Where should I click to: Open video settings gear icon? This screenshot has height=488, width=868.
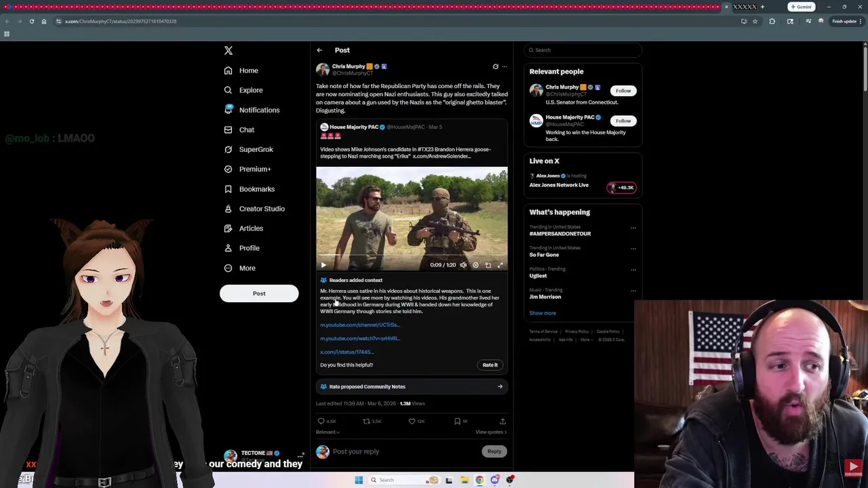[x=475, y=265]
